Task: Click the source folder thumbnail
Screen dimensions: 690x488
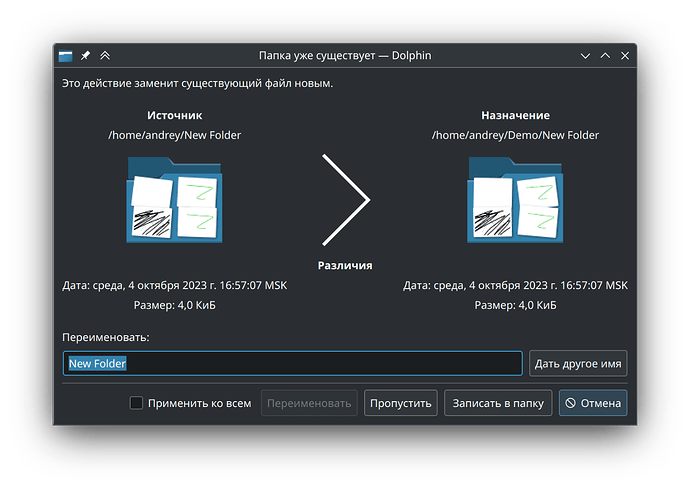Action: pos(174,200)
